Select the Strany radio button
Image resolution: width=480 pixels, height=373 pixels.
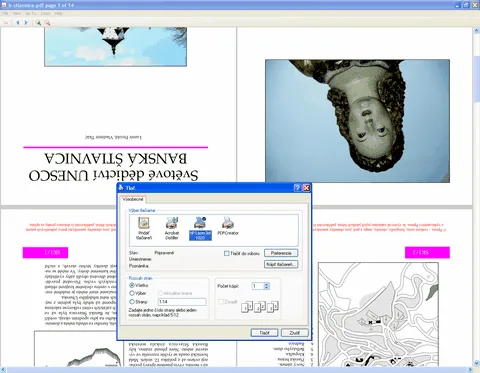[x=132, y=302]
